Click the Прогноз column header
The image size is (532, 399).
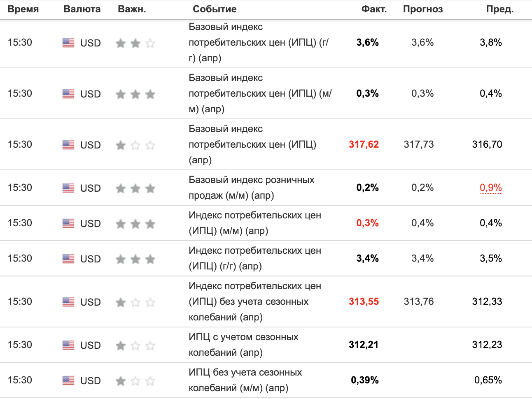tap(423, 9)
